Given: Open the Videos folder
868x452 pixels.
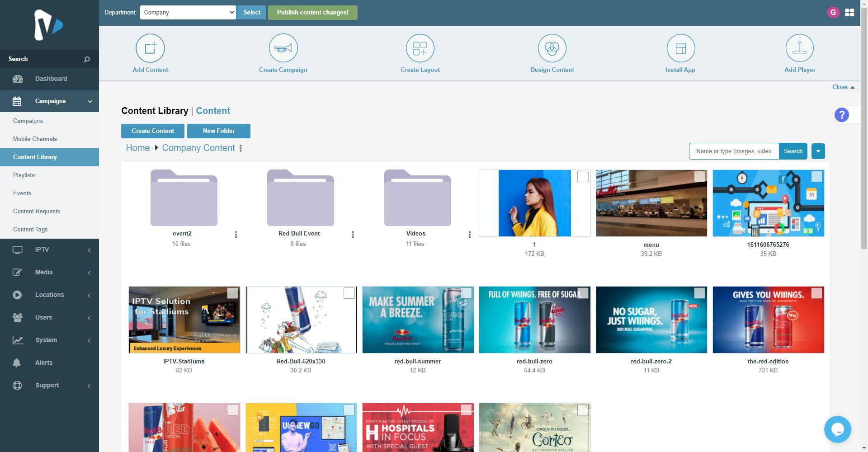Looking at the screenshot, I should pyautogui.click(x=416, y=198).
